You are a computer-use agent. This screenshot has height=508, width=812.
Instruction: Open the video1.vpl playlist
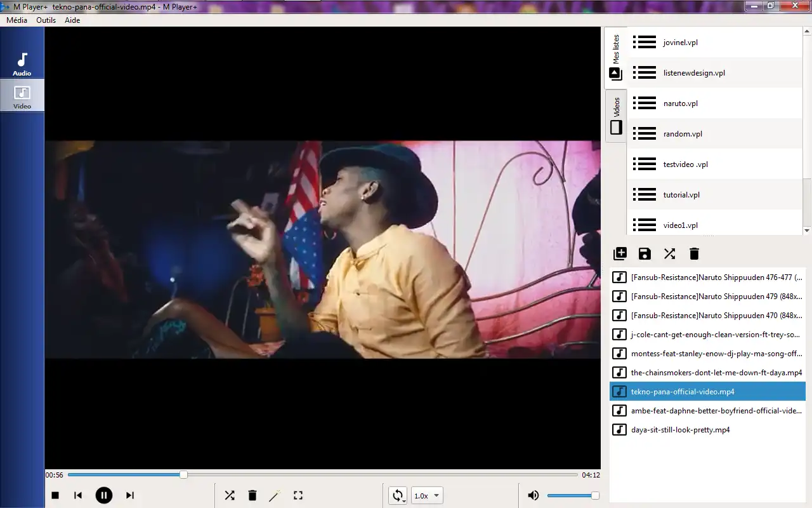(x=715, y=224)
